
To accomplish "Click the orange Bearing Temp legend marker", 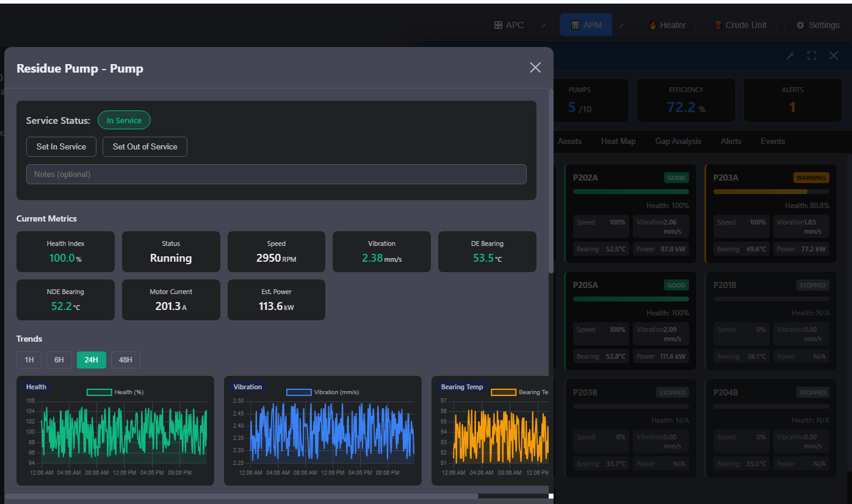I will 504,392.
